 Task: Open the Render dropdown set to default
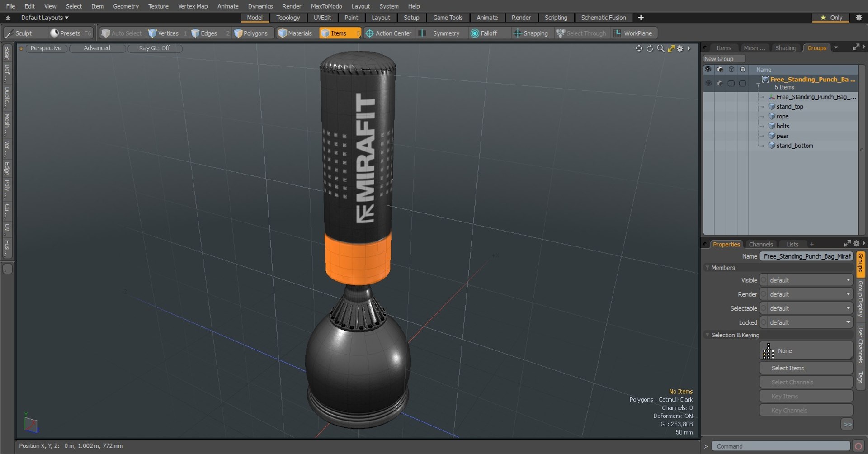click(x=807, y=294)
